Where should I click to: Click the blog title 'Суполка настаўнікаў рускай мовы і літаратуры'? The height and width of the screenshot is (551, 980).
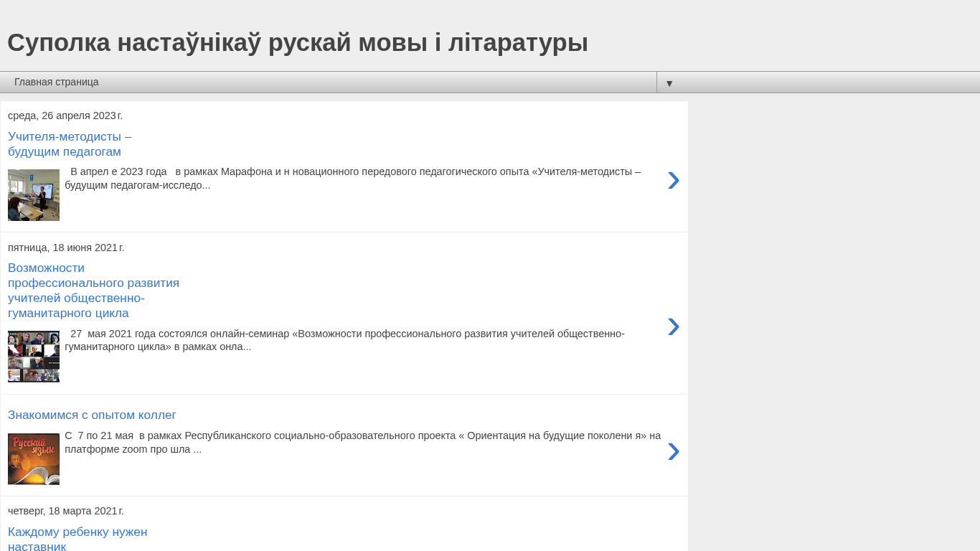pos(298,42)
